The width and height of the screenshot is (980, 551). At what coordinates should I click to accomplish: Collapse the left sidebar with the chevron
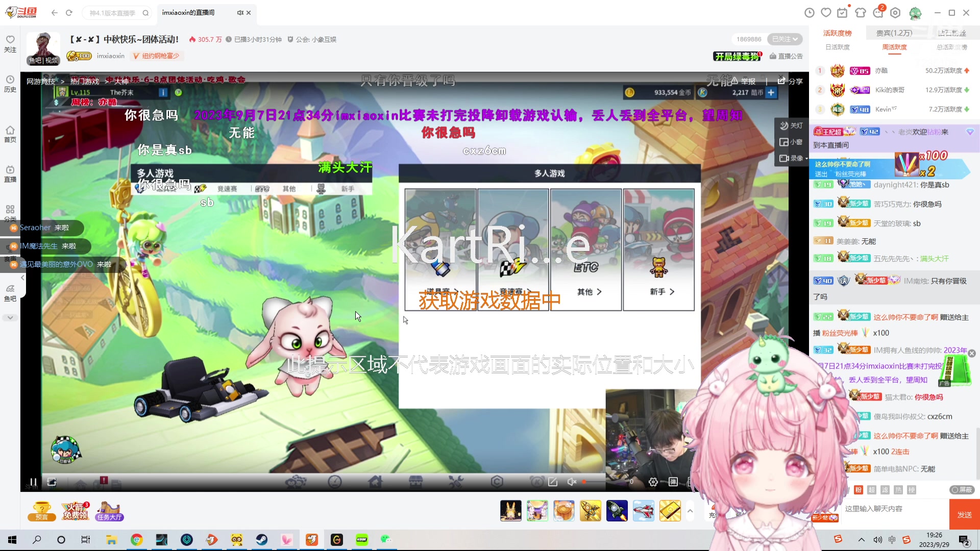(22, 278)
